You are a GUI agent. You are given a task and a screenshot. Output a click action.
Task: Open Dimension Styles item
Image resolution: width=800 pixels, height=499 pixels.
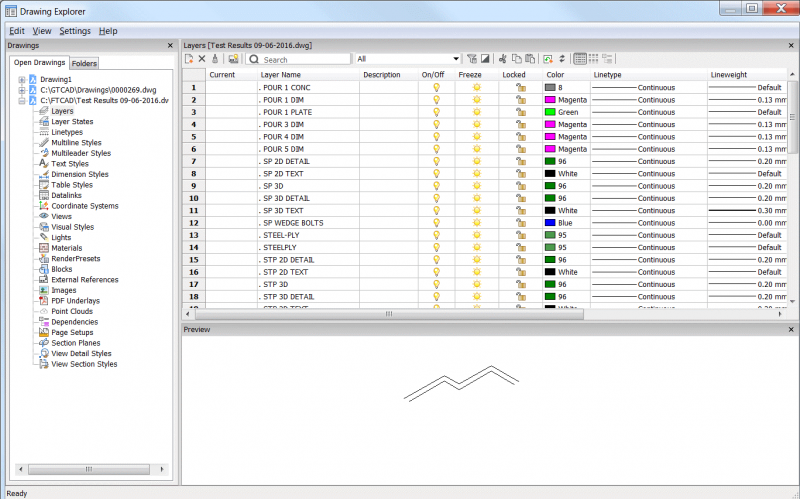click(80, 174)
